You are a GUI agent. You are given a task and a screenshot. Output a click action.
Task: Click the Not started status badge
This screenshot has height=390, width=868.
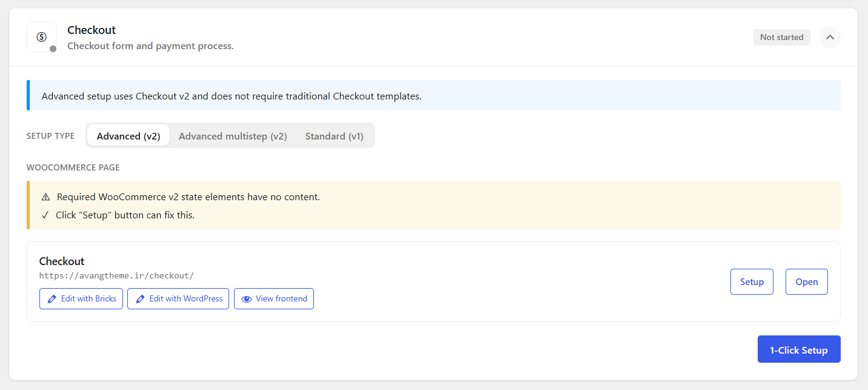(781, 37)
